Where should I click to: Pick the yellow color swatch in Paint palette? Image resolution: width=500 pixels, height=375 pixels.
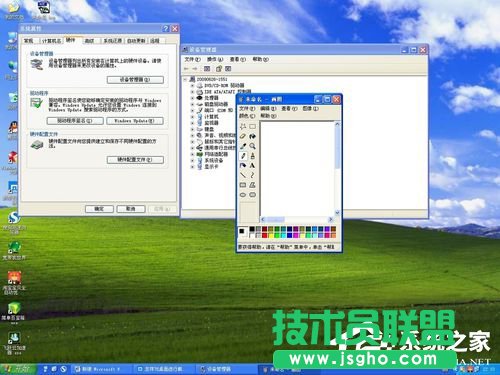271,235
